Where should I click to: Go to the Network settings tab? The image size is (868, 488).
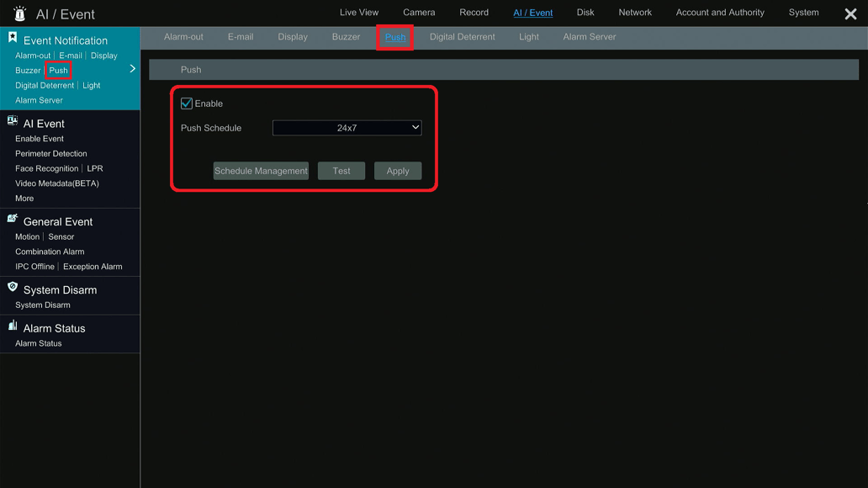634,12
